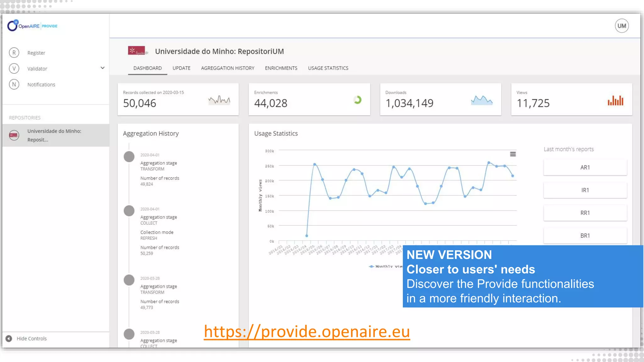Screen dimensions: 644x362
Task: Open the AR1 report
Action: pos(585,167)
